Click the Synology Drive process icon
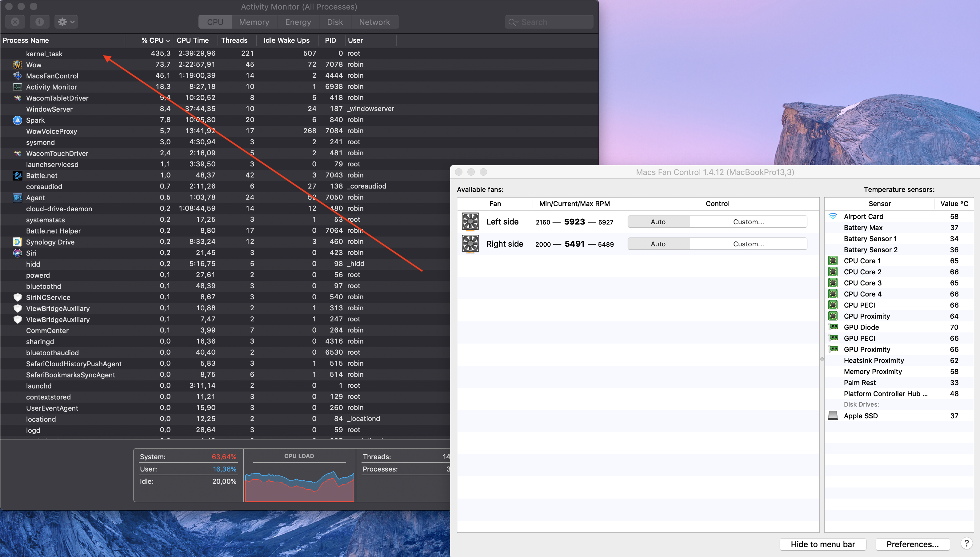This screenshot has width=980, height=557. (x=18, y=242)
